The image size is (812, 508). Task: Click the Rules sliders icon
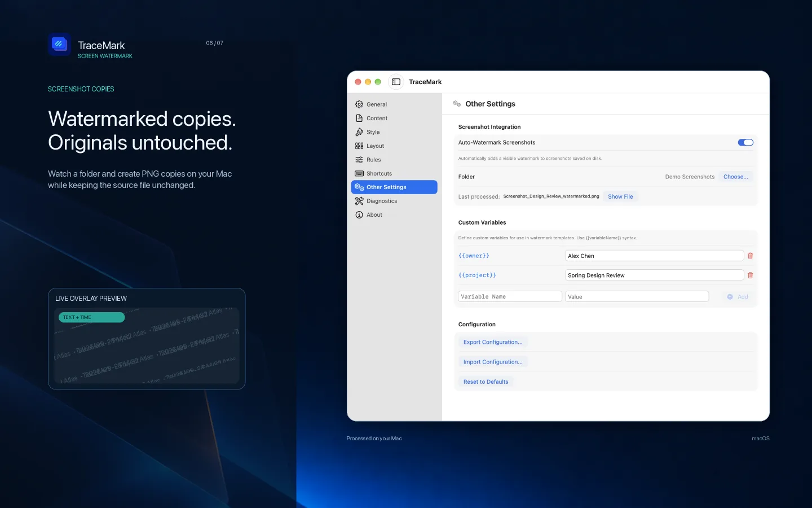click(x=359, y=160)
